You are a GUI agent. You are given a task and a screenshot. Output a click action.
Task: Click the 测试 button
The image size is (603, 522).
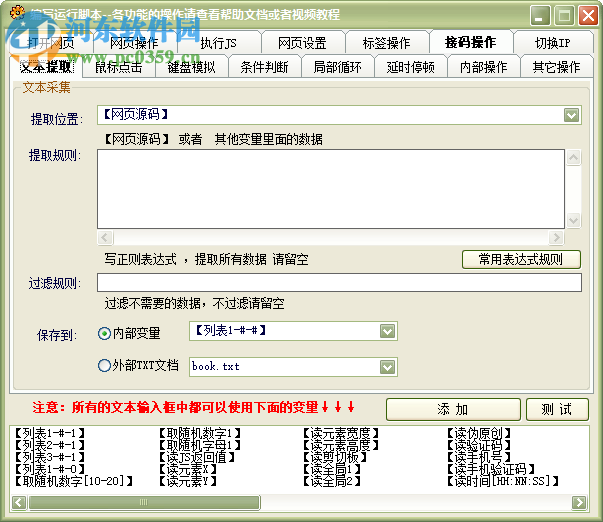[557, 409]
